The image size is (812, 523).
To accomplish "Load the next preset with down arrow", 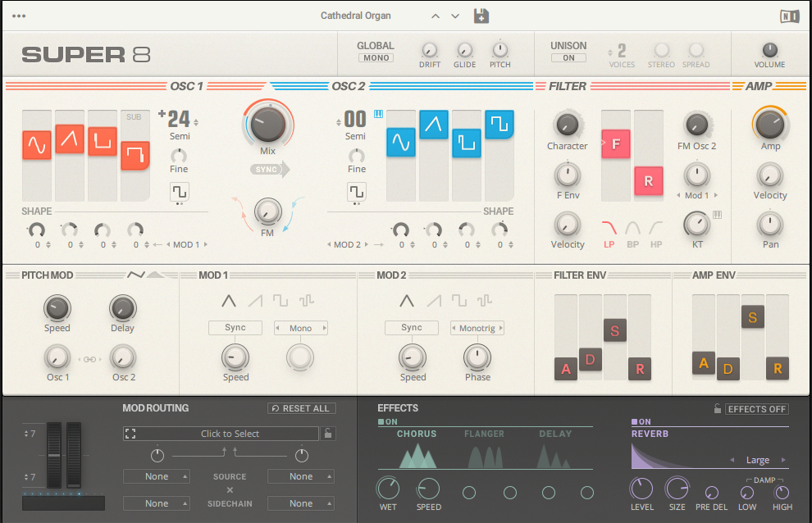I will 455,16.
